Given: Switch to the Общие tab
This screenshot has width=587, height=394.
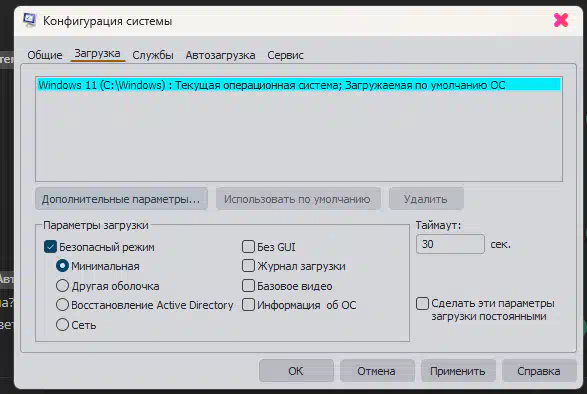Looking at the screenshot, I should pyautogui.click(x=45, y=55).
